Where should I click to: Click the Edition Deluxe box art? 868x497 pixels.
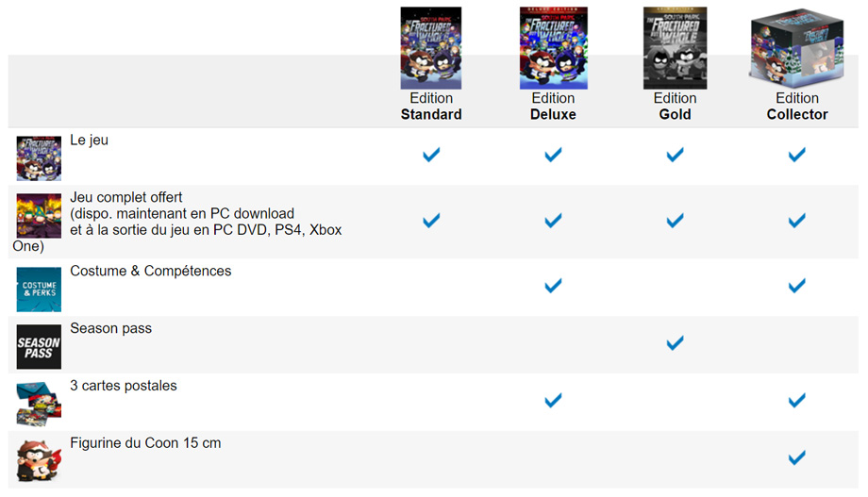553,47
